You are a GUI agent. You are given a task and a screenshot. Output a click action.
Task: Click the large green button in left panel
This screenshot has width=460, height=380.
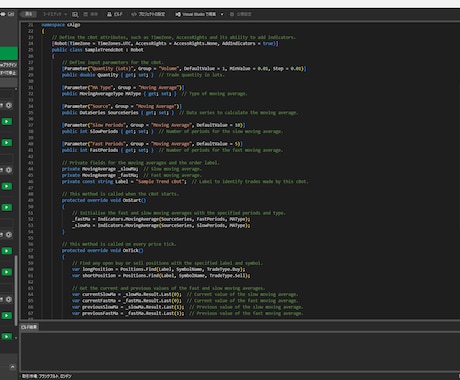9,53
